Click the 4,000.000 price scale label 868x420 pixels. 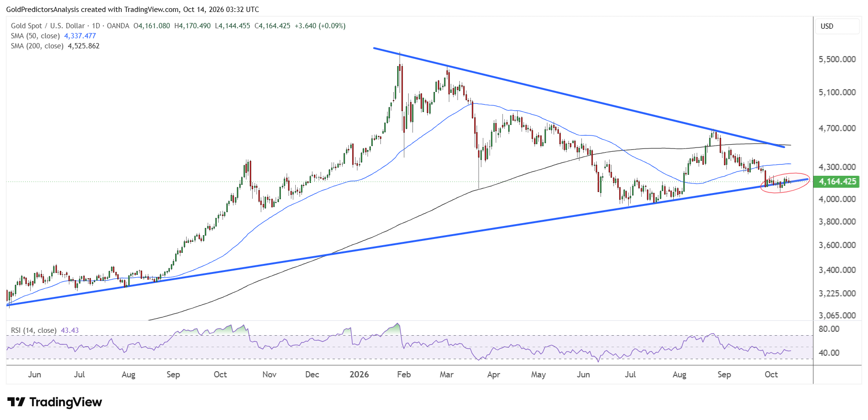point(837,199)
